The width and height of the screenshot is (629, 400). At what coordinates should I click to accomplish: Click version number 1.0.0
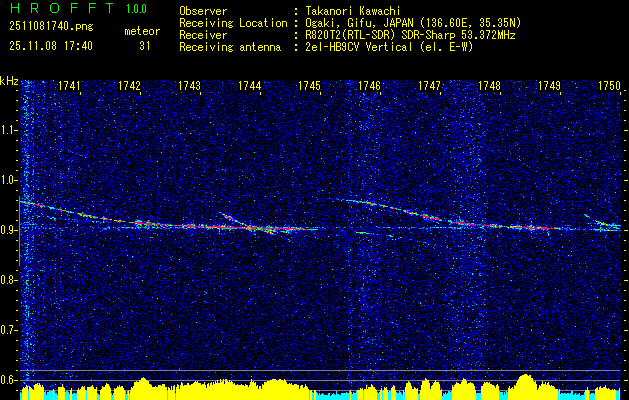(x=136, y=8)
